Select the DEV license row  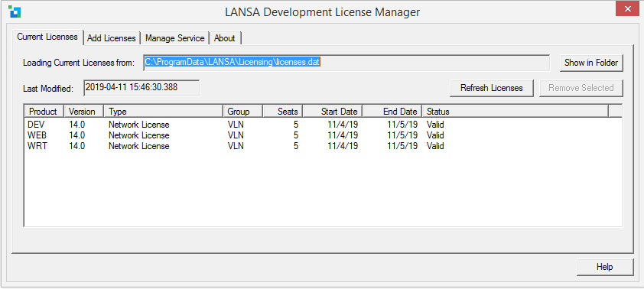pyautogui.click(x=323, y=125)
